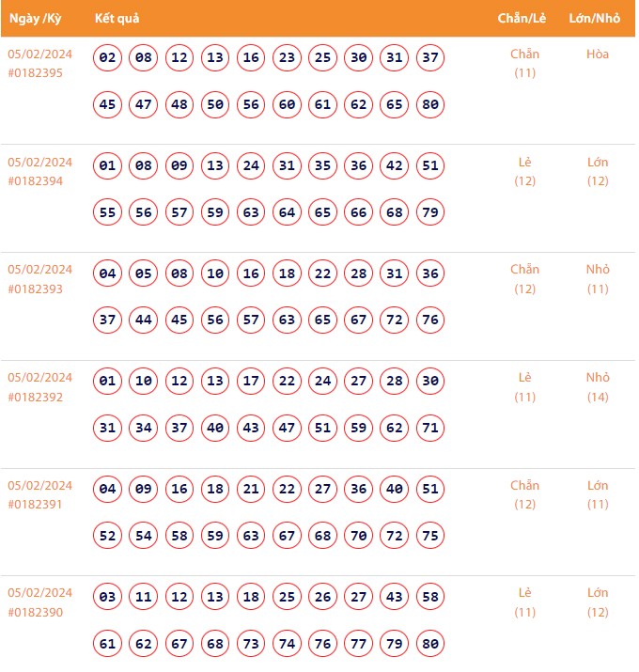Click "Nhỏ (14)" result in draw #0182392
This screenshot has height=672, width=639.
(598, 386)
